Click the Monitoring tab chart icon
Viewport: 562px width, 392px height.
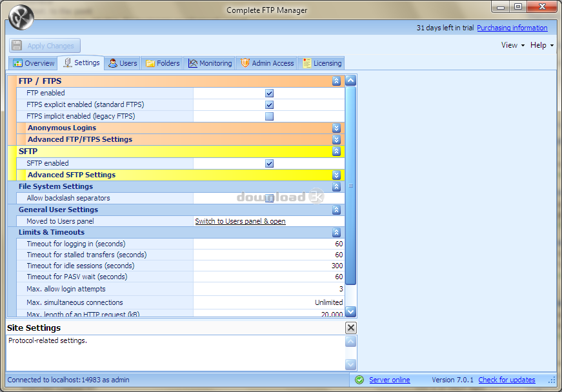(x=193, y=63)
